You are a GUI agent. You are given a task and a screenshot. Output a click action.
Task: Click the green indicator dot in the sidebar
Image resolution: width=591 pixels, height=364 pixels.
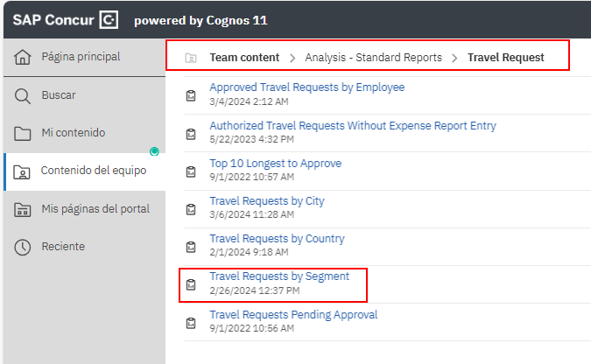coord(154,151)
